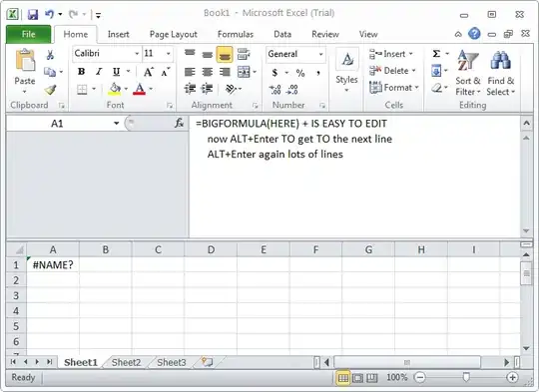Switch to Page Layout view in status bar
The height and width of the screenshot is (392, 539).
tap(357, 378)
